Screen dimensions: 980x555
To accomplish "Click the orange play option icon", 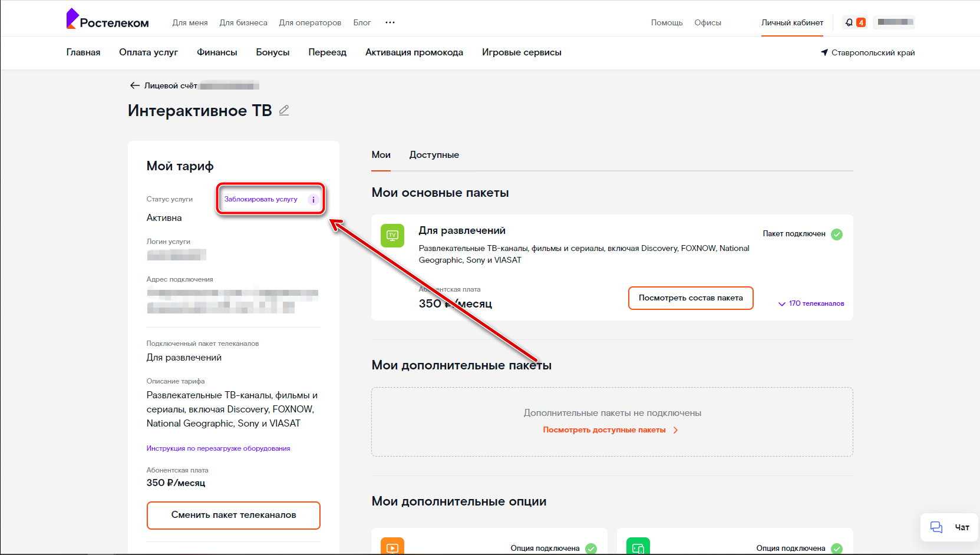I will coord(392,546).
